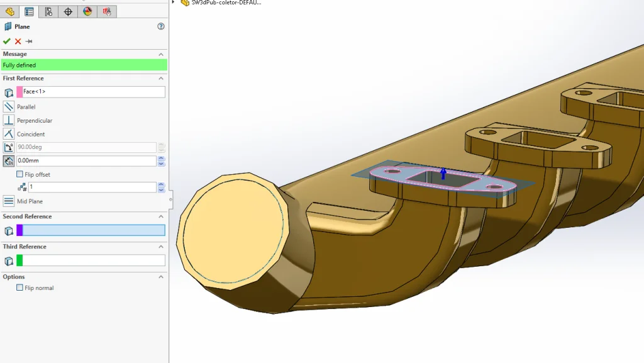Image resolution: width=644 pixels, height=363 pixels.
Task: Enable the Flip normal checkbox
Action: pyautogui.click(x=19, y=288)
